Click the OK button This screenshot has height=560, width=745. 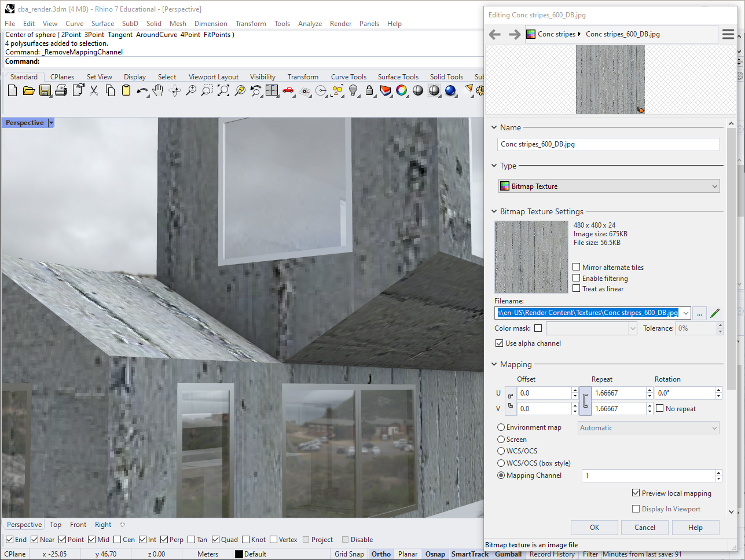pos(594,528)
